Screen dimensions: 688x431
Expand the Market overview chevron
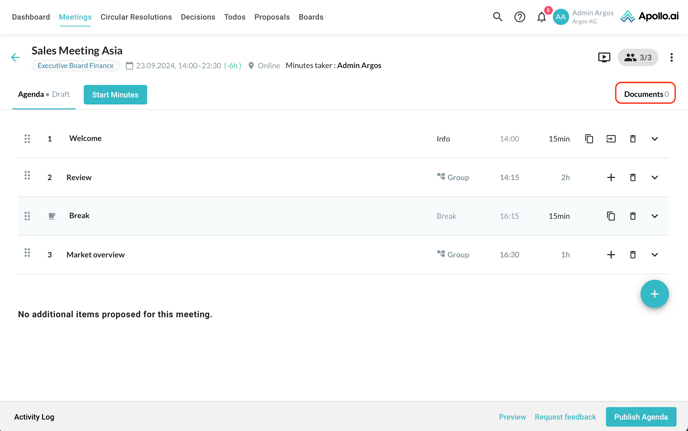655,255
